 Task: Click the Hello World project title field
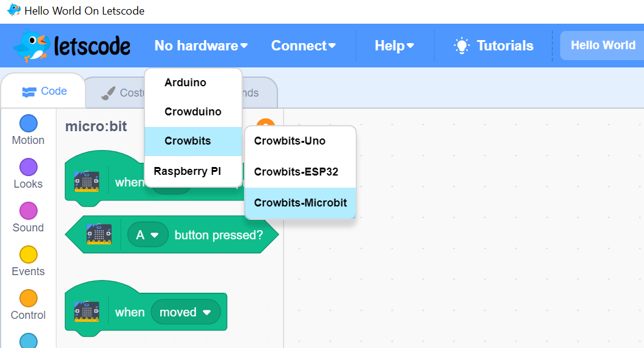click(602, 45)
